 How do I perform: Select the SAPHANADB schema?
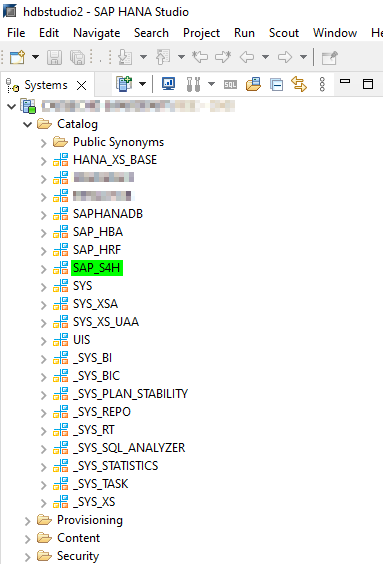pyautogui.click(x=108, y=214)
